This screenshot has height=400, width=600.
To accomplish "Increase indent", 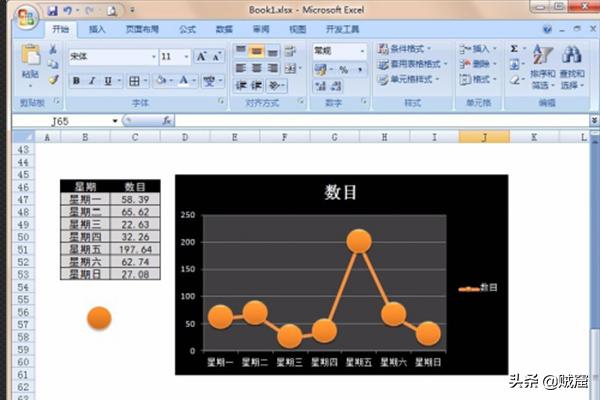I will pos(256,85).
